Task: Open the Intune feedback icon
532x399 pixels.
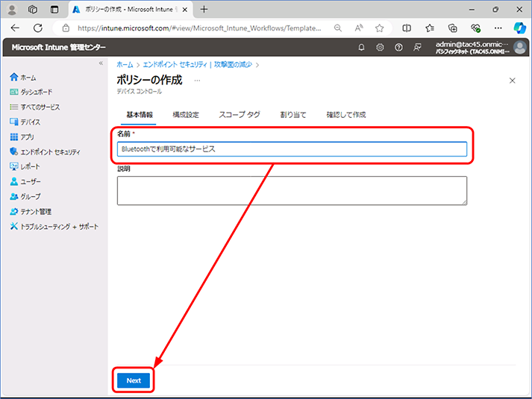Action: click(417, 48)
